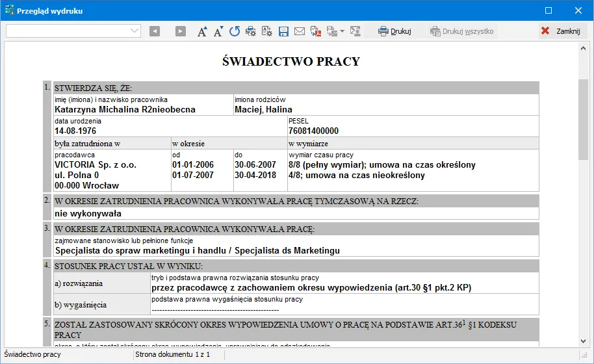
Task: Refresh the print preview
Action: click(235, 31)
